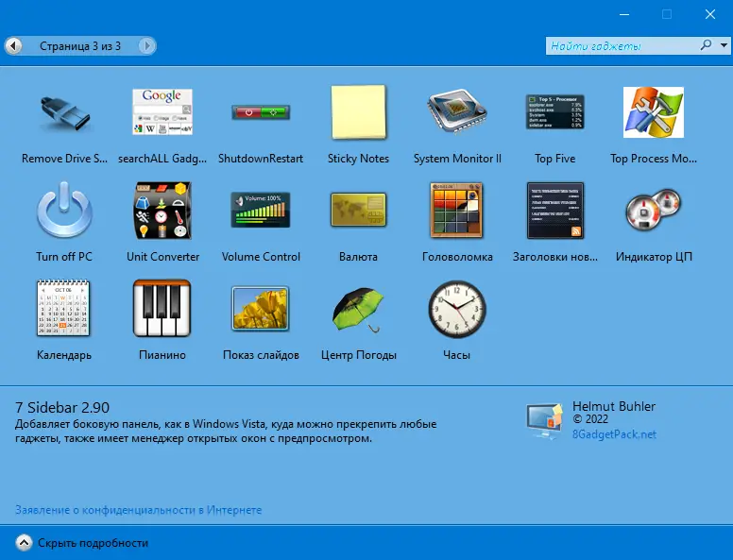This screenshot has height=560, width=733.
Task: Minimize the gadgets gallery window
Action: tap(624, 14)
